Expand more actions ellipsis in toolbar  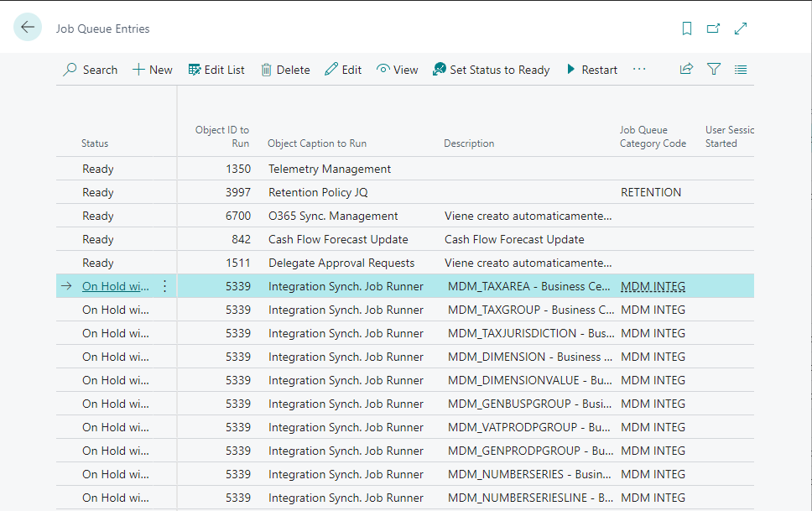click(639, 70)
